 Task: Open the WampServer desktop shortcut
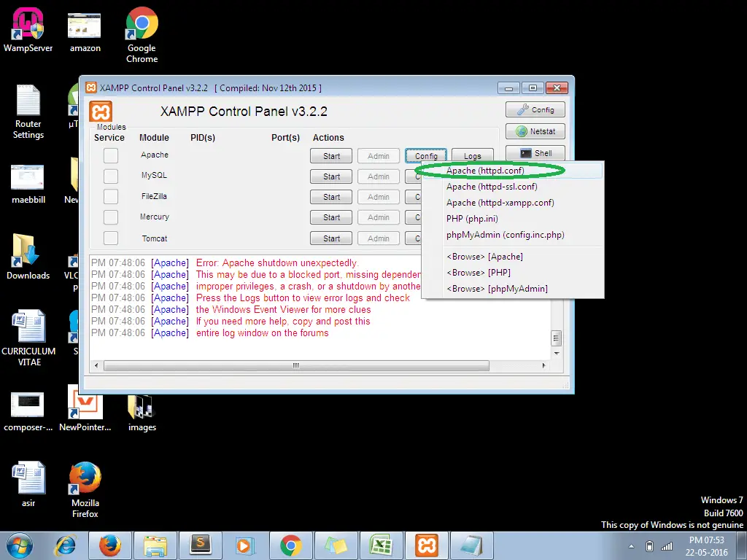28,29
